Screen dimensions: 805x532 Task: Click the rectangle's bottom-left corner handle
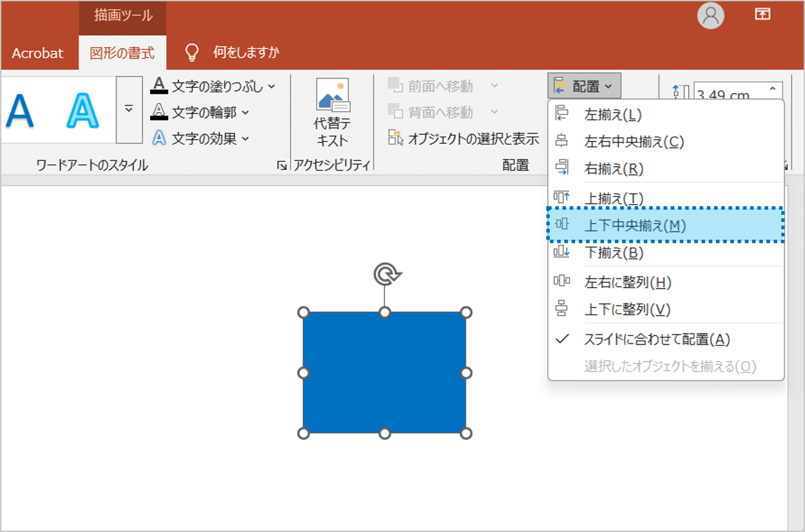[x=303, y=433]
